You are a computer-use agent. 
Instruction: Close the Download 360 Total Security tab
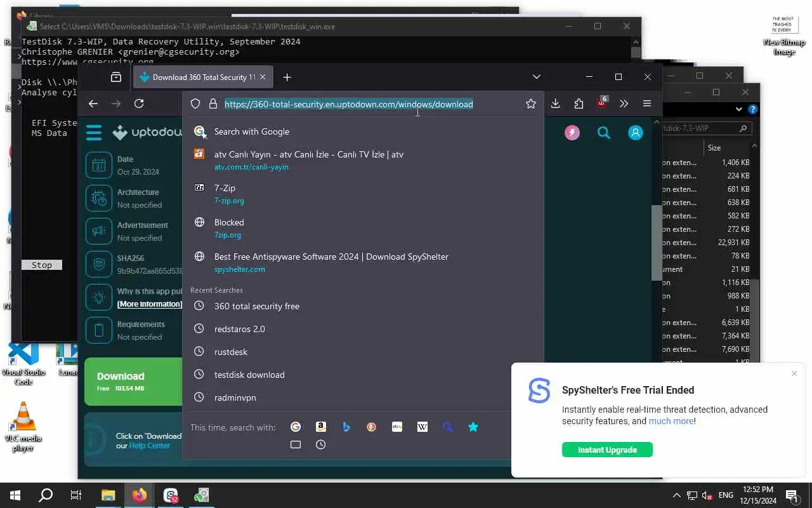pos(263,77)
